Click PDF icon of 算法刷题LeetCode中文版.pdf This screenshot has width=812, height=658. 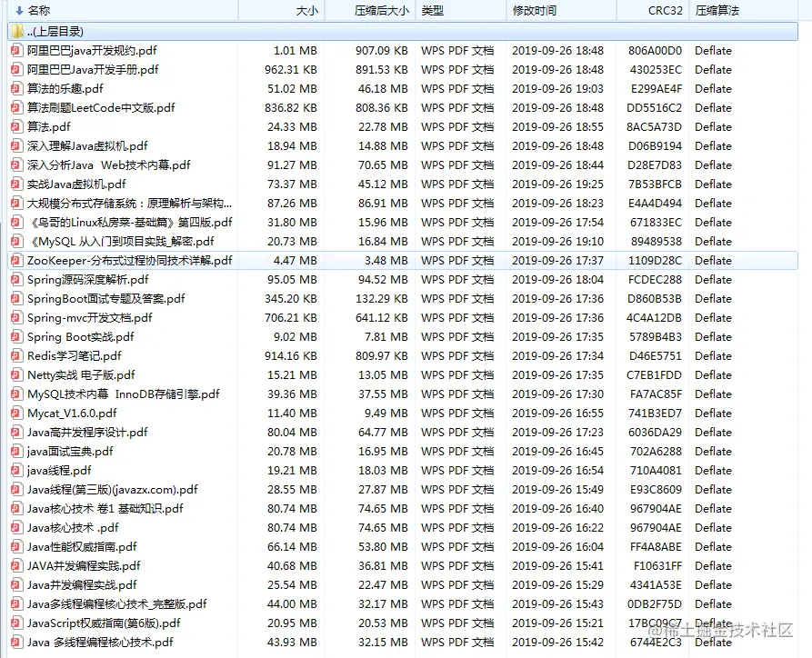point(17,107)
